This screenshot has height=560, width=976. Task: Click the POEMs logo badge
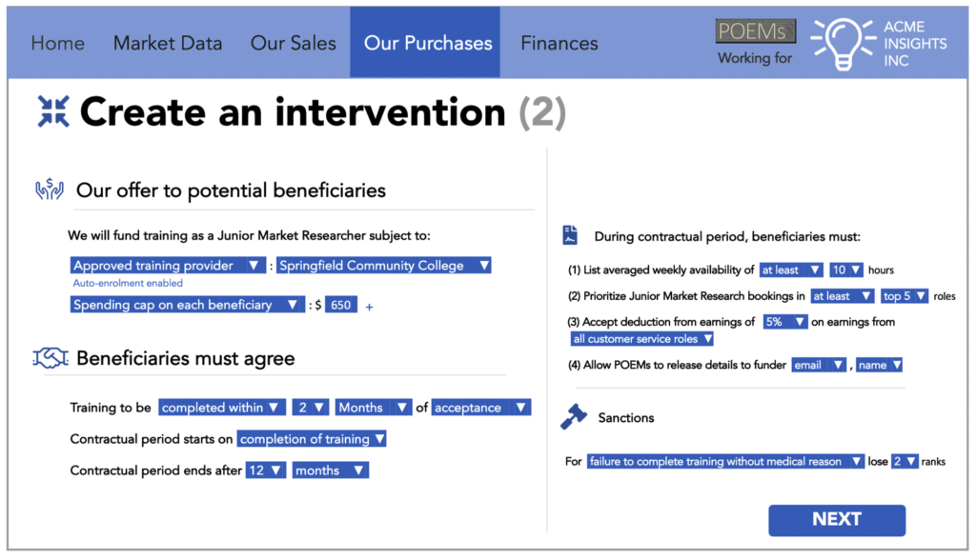[756, 31]
